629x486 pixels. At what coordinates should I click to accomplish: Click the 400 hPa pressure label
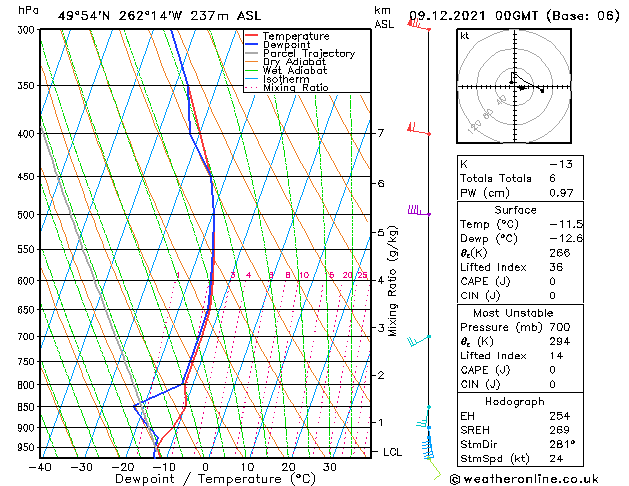(x=28, y=134)
